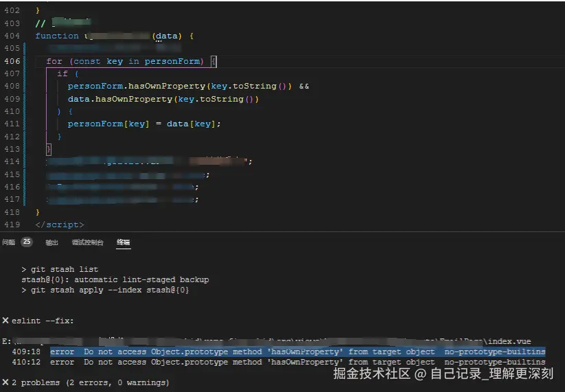This screenshot has height=392, width=565.
Task: Click line number 409 in the gutter
Action: 12,99
